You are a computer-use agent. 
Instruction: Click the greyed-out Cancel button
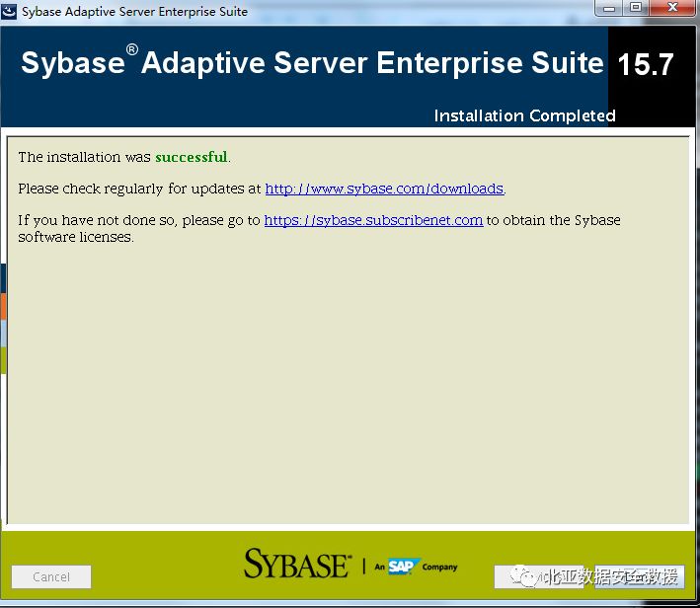(51, 576)
